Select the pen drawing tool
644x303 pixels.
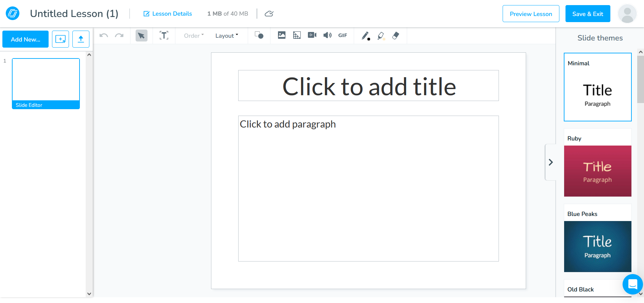(366, 36)
